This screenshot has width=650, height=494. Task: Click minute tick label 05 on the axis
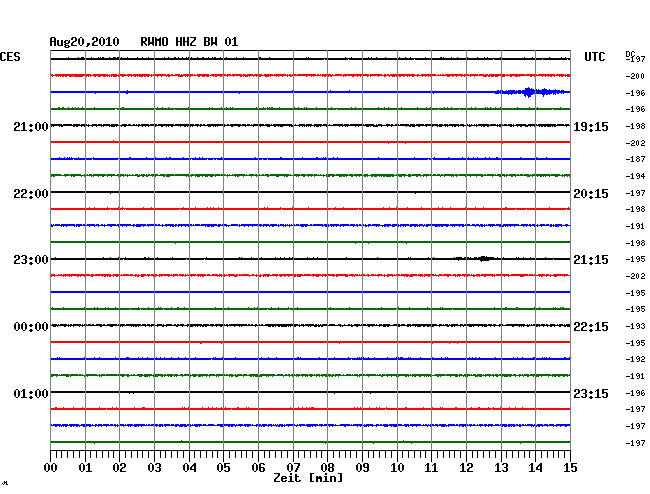click(223, 467)
